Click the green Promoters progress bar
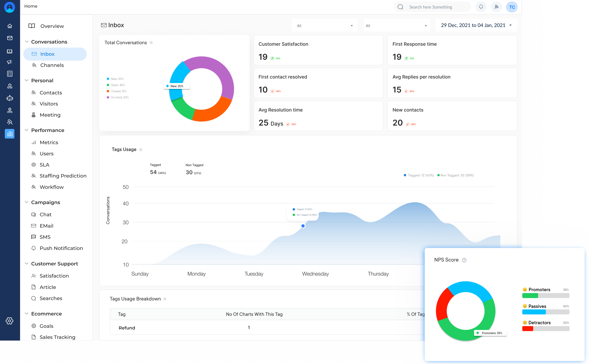This screenshot has height=364, width=589. click(530, 296)
